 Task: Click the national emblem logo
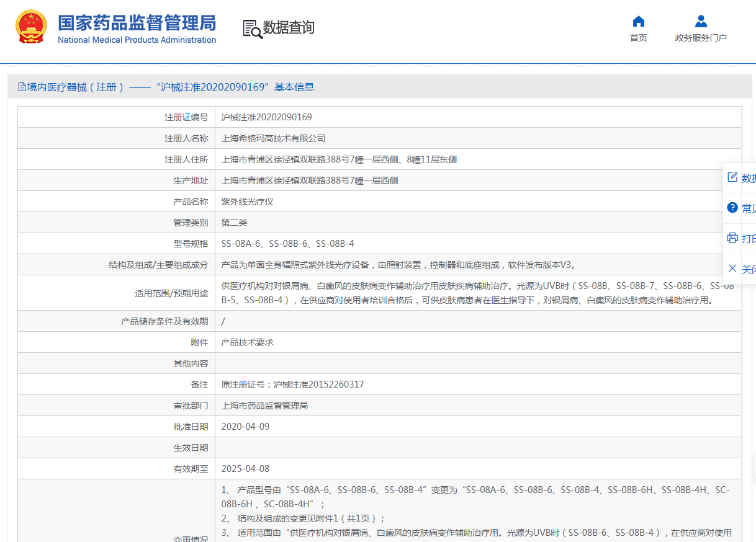pos(31,27)
